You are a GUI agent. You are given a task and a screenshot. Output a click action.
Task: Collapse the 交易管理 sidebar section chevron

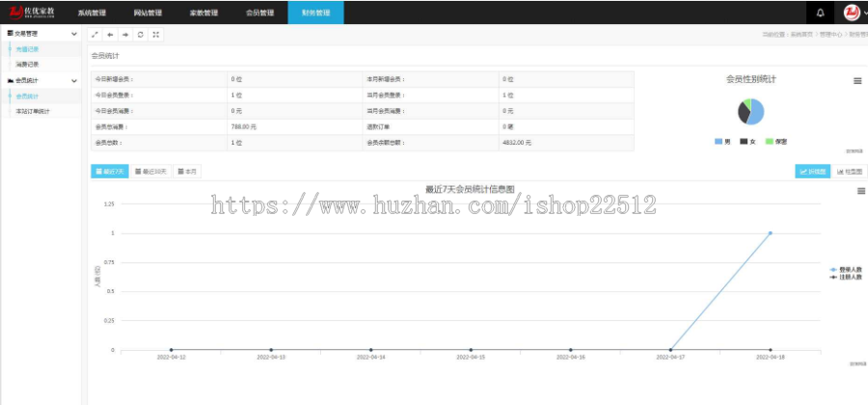(74, 34)
